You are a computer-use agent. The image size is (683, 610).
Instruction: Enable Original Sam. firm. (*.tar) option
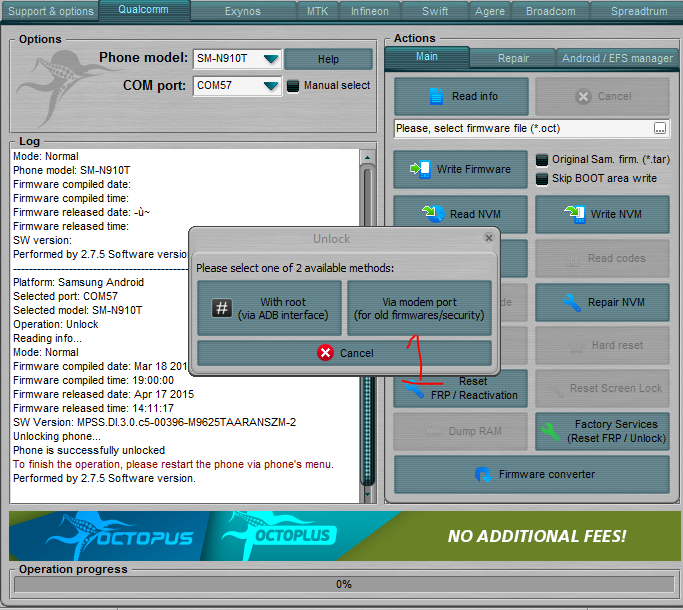541,160
